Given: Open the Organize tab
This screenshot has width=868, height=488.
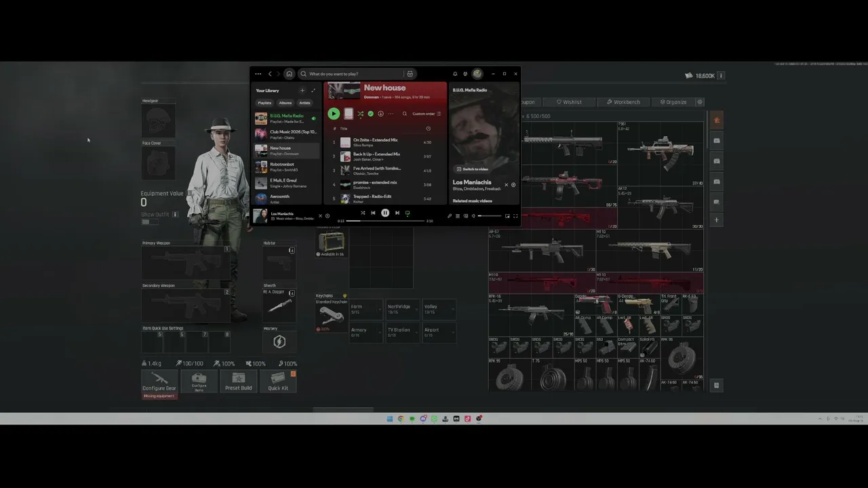Looking at the screenshot, I should 673,102.
